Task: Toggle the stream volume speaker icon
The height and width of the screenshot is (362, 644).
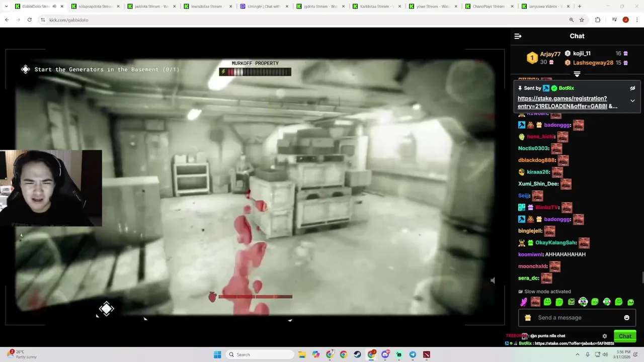Action: pos(493,281)
